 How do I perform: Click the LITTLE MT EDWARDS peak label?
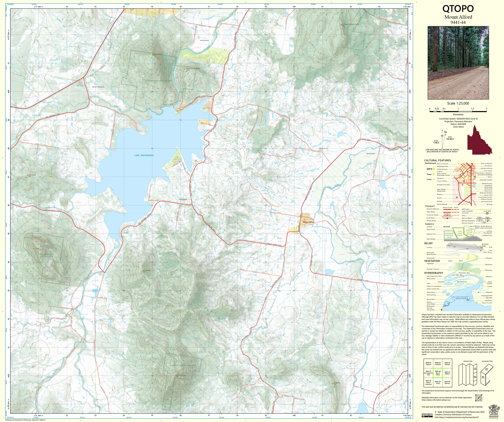pos(193,69)
